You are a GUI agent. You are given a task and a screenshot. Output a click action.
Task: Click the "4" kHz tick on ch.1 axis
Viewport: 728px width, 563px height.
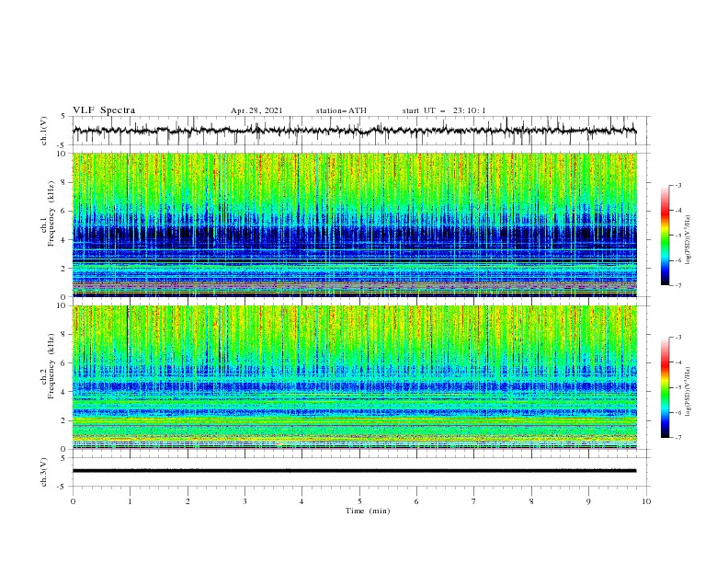64,240
